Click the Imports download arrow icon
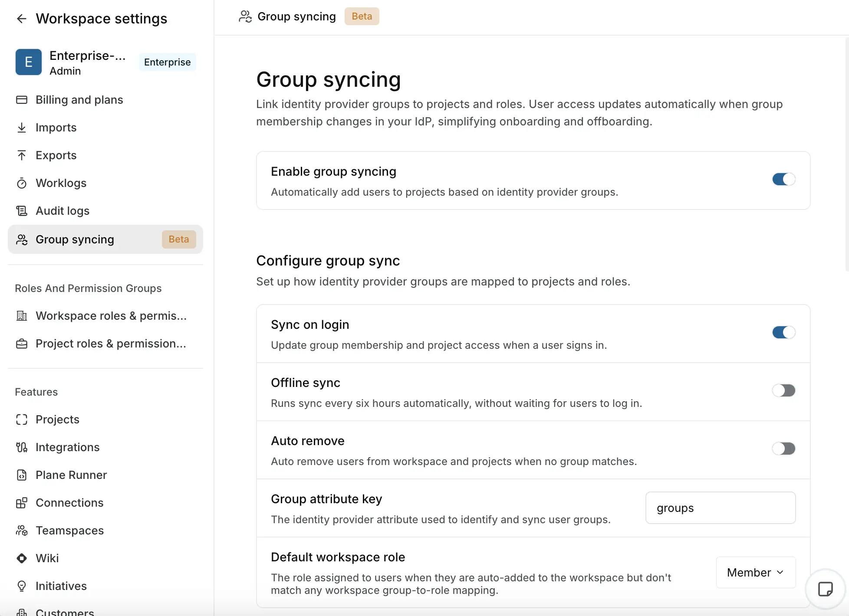The height and width of the screenshot is (616, 849). (22, 128)
